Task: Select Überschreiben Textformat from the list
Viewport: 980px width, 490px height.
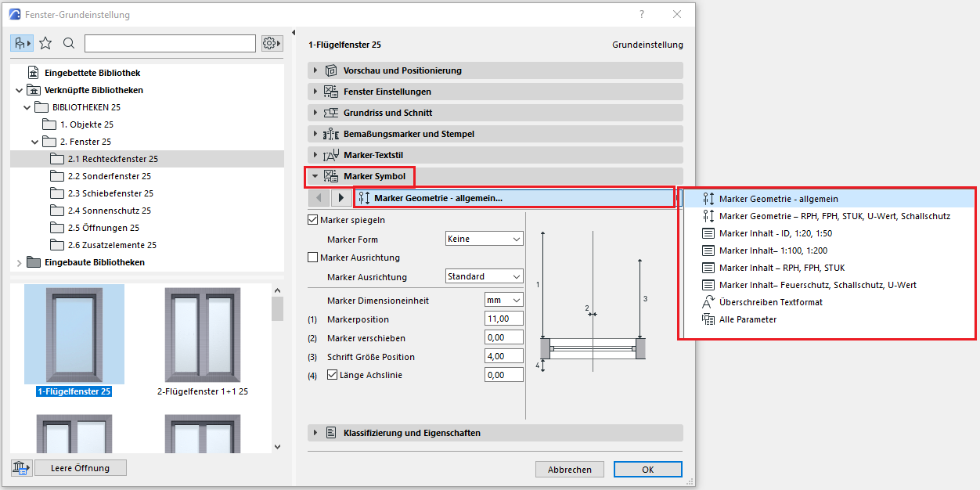Action: point(770,302)
